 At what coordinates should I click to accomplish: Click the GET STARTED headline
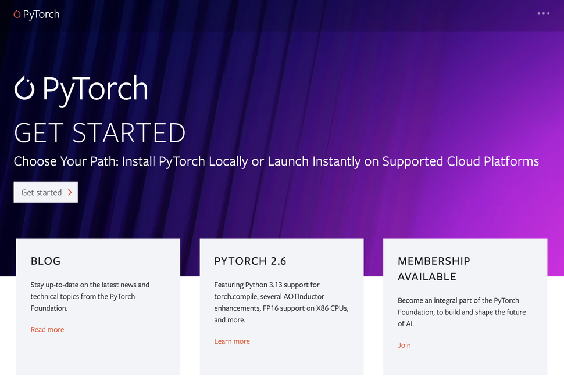coord(99,133)
